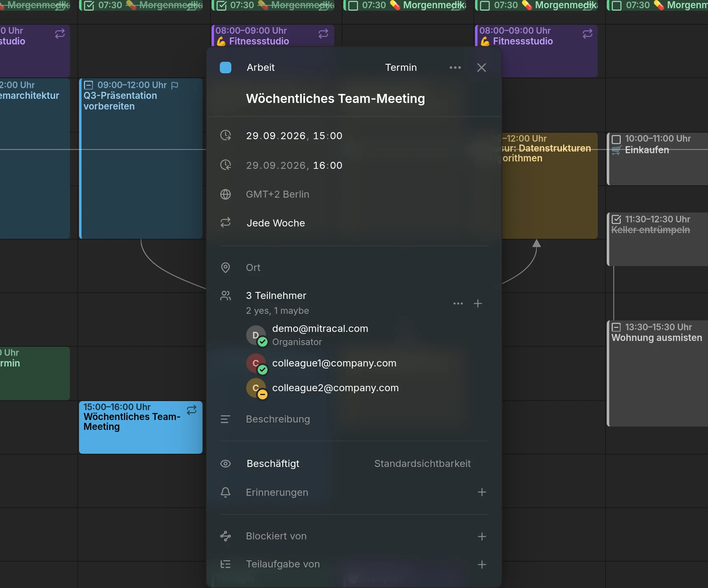Screen dimensions: 708x588
Task: Open the Jede Woche recurrence dropdown
Action: (x=276, y=223)
